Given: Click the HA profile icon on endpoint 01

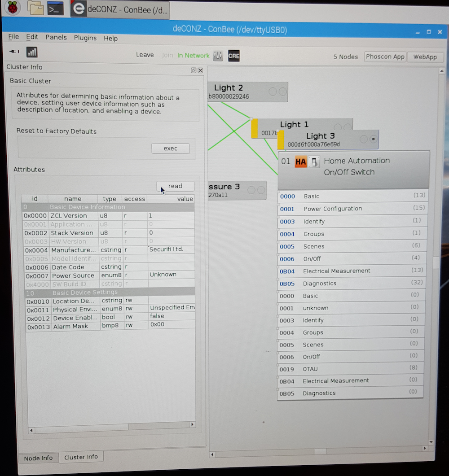Looking at the screenshot, I should point(300,162).
